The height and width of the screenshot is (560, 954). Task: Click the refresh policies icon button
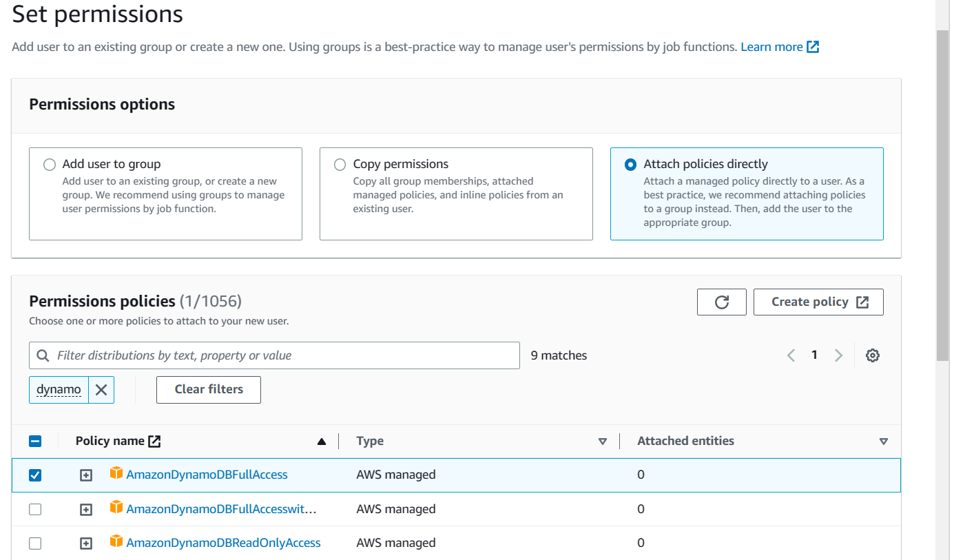tap(721, 302)
